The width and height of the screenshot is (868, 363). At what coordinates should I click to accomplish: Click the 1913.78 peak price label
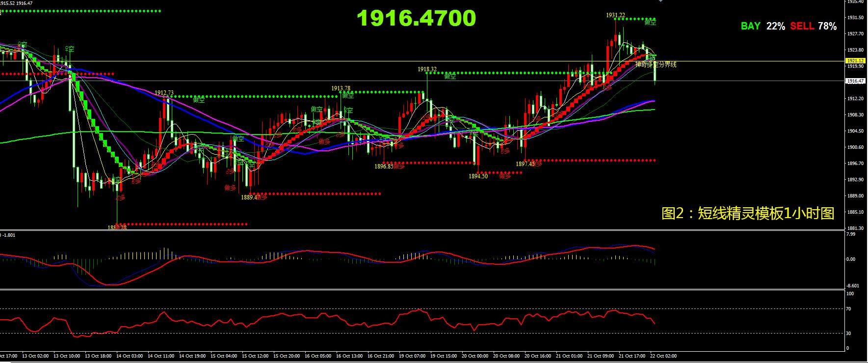[x=341, y=88]
